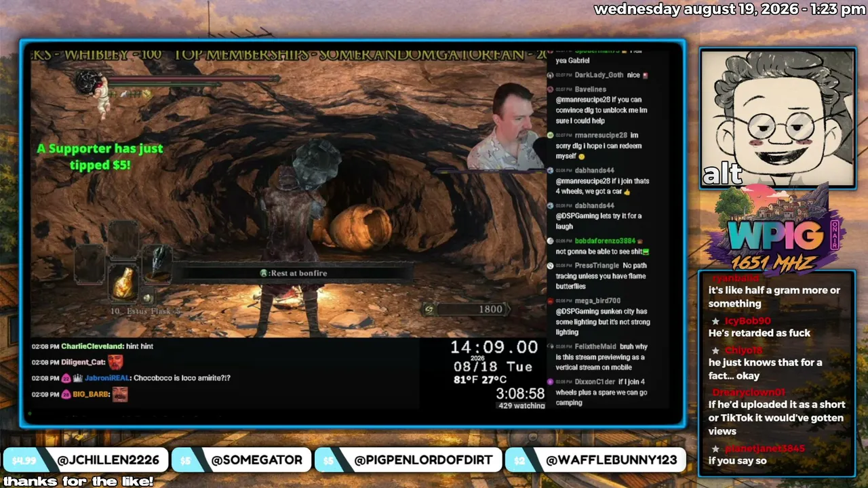Click the emote after Diligent_Cat's name
This screenshot has width=868, height=488.
[x=115, y=362]
